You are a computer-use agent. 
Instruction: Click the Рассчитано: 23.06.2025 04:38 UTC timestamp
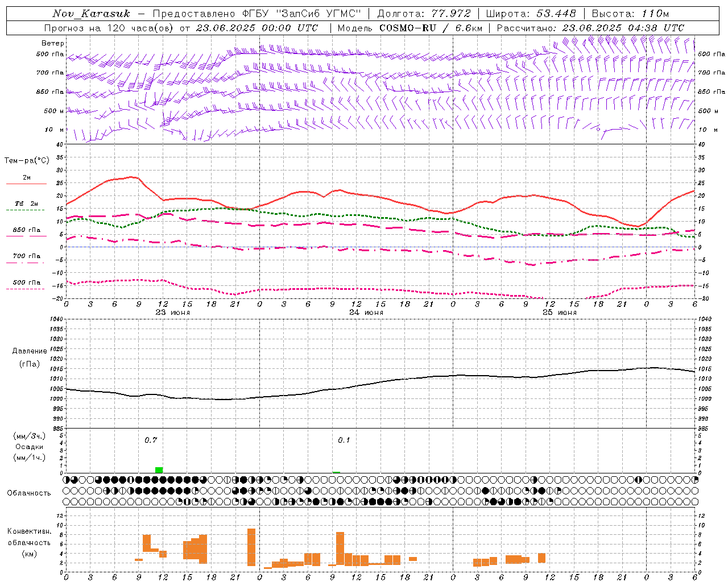[590, 28]
